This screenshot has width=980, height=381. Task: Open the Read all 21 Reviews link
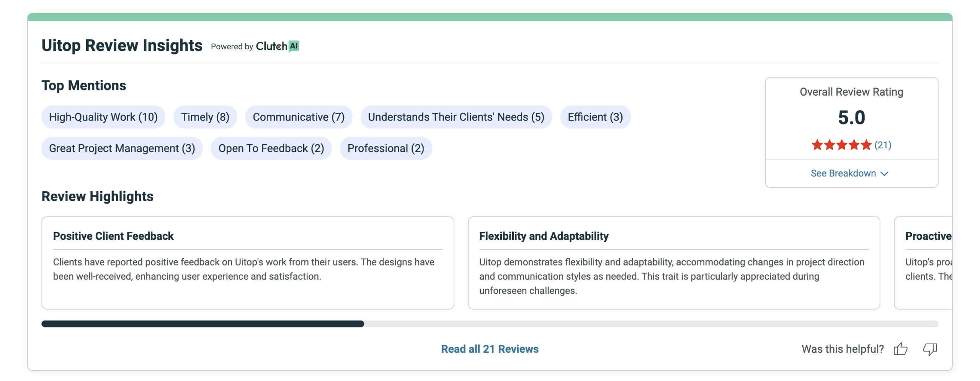[490, 349]
